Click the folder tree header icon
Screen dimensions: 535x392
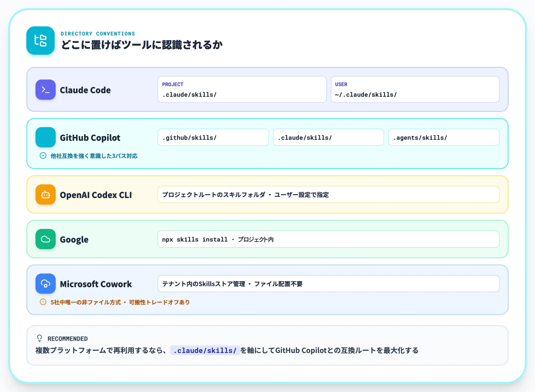41,41
